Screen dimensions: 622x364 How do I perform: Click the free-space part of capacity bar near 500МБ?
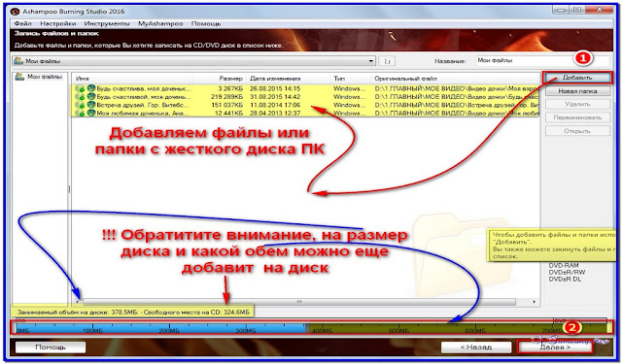pyautogui.click(x=398, y=328)
